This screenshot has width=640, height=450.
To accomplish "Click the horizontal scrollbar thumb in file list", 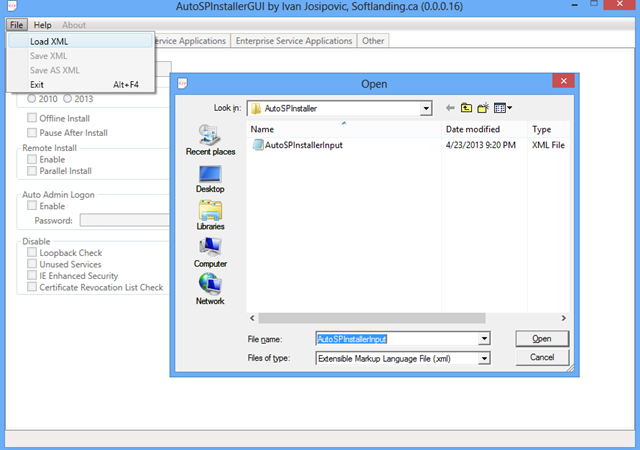I will tap(372, 318).
